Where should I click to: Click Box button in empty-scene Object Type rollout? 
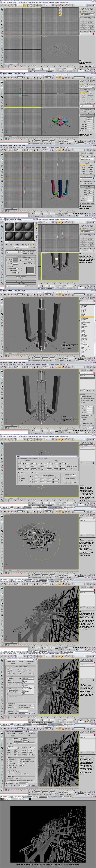coord(84,21)
